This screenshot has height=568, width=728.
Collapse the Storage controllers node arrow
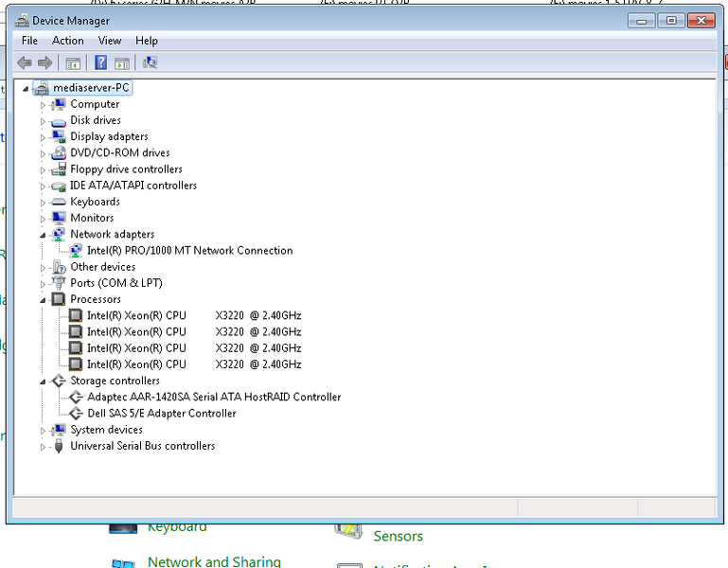43,382
